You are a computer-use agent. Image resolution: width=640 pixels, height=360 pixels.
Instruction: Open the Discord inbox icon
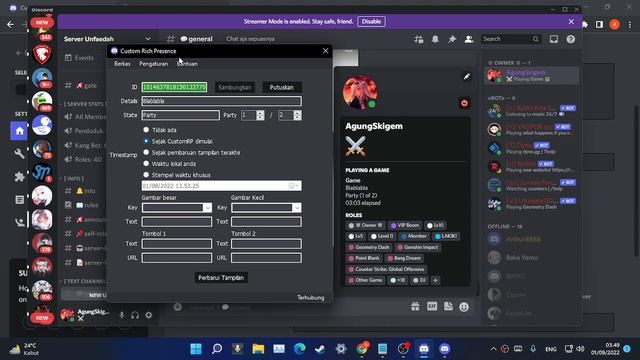pyautogui.click(x=553, y=39)
